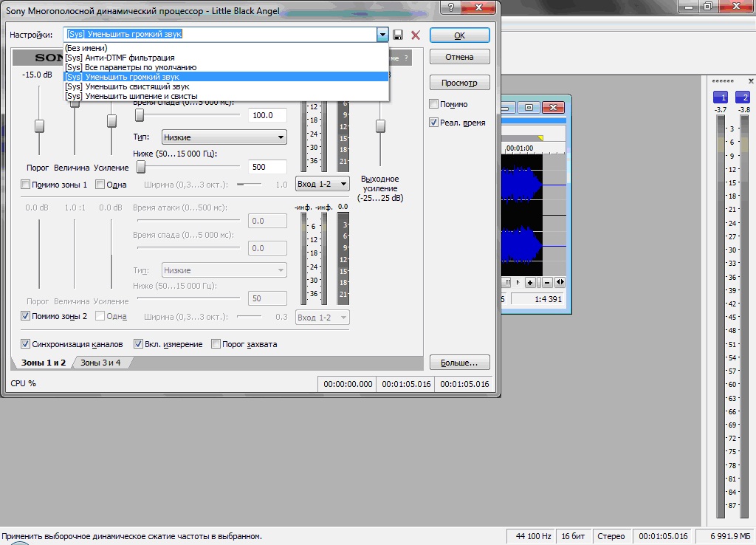
Task: Click the Просмотр preview button
Action: click(459, 83)
